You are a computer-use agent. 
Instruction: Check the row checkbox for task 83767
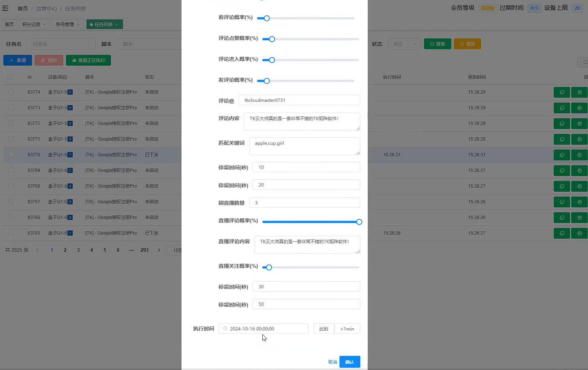coord(11,201)
